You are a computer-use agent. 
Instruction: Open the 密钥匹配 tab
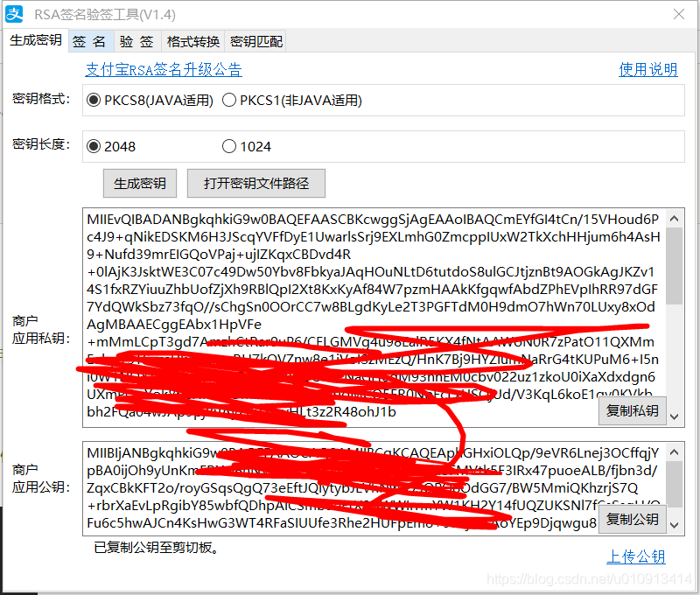coord(255,40)
